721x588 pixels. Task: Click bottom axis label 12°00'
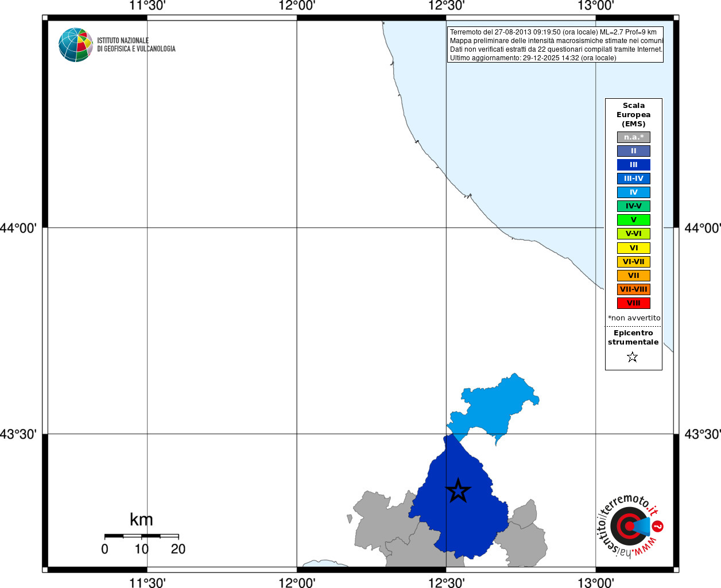coord(297,583)
